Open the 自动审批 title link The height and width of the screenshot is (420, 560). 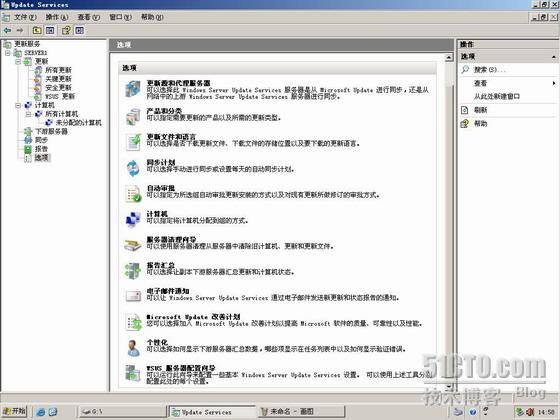pyautogui.click(x=161, y=188)
